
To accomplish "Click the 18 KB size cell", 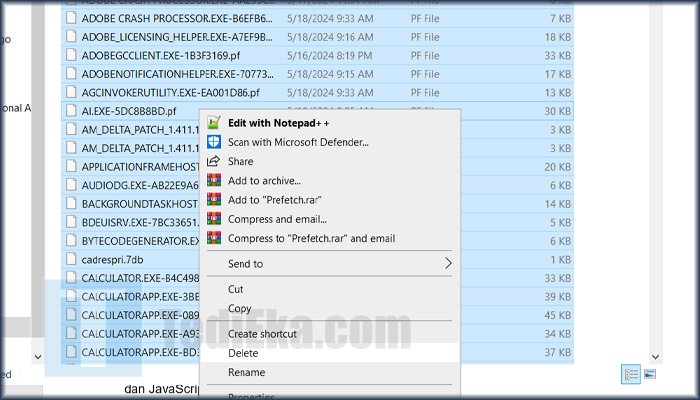I will pos(558,37).
